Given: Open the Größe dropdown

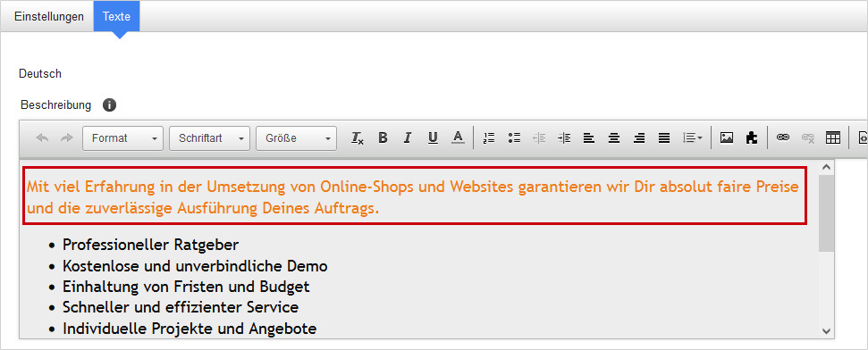Looking at the screenshot, I should pyautogui.click(x=296, y=138).
